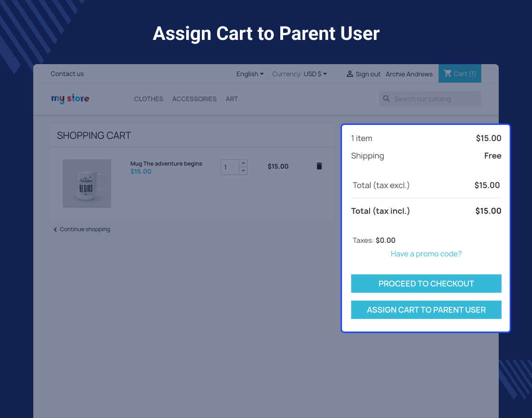Open the Cart (1) button
The image size is (532, 418).
pyautogui.click(x=460, y=73)
